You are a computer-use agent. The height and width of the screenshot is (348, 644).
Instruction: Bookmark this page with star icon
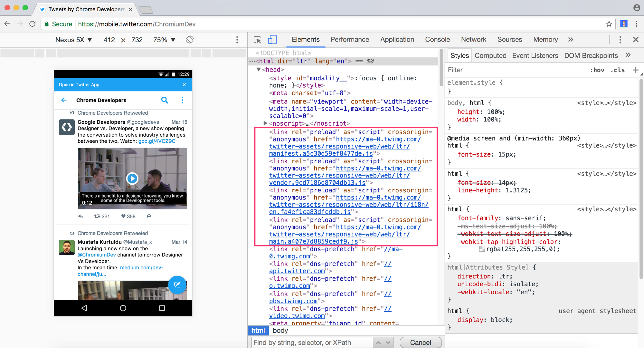pyautogui.click(x=609, y=24)
